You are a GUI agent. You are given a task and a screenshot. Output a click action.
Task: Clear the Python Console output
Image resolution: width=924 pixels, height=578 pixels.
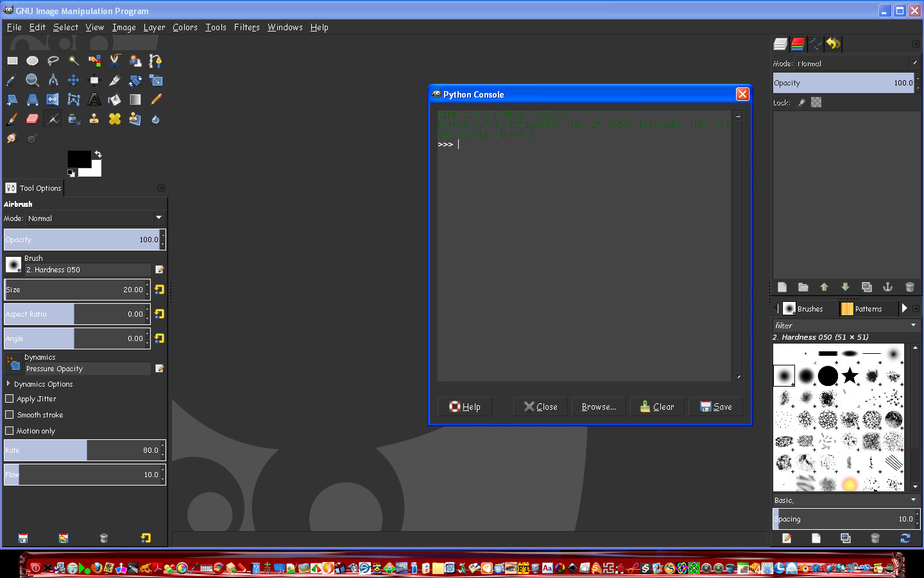[x=657, y=407]
